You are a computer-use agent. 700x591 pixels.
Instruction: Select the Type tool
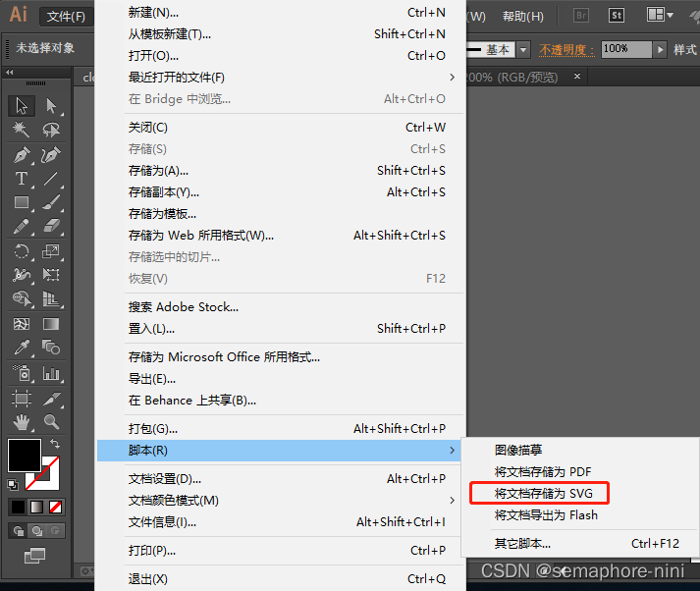coord(22,179)
